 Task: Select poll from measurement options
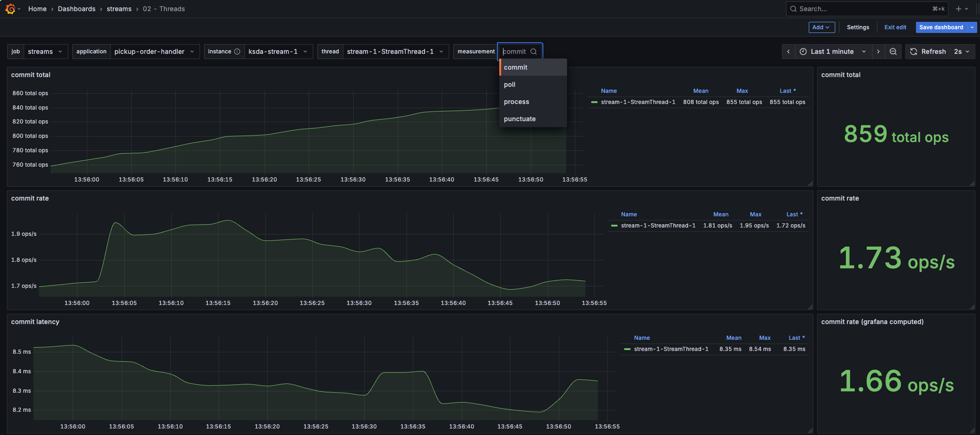[x=509, y=84]
